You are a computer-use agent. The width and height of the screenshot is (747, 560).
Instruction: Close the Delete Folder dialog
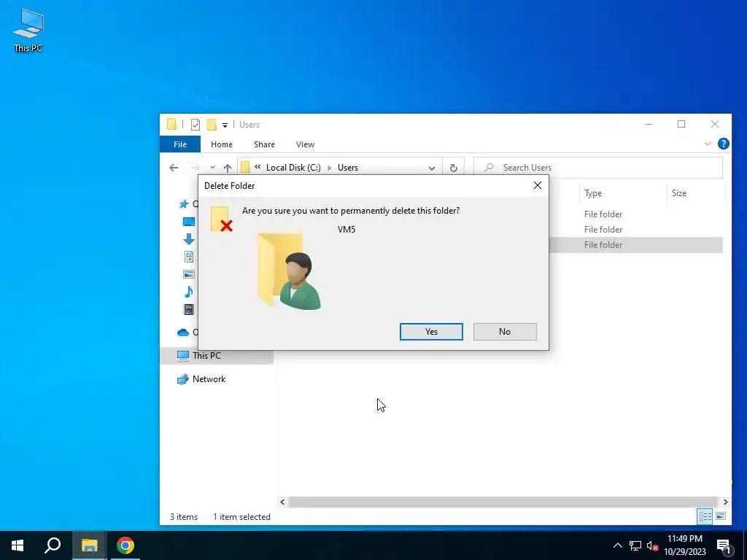[538, 185]
